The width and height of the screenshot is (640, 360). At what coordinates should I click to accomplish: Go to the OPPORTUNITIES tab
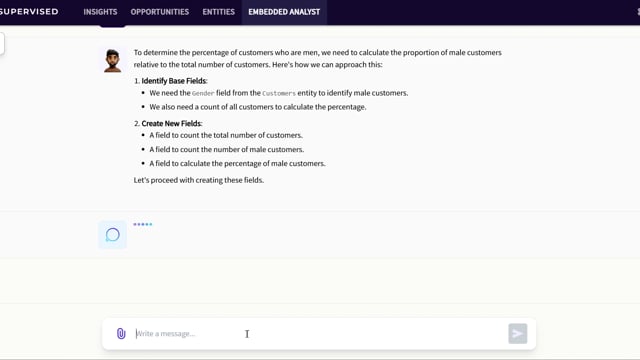[160, 12]
